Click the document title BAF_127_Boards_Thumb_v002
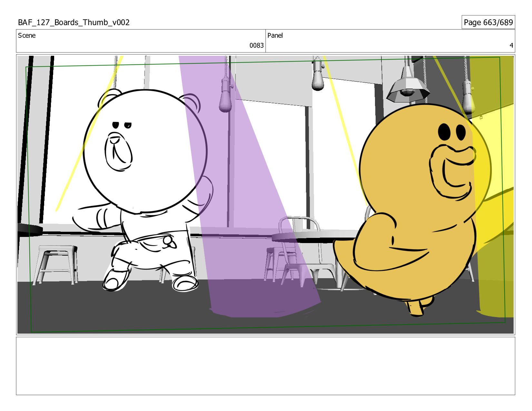Image resolution: width=532 pixels, height=411 pixels. pyautogui.click(x=74, y=23)
